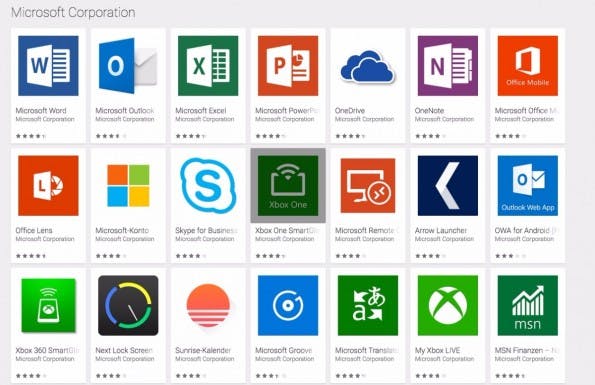
Task: Click Microsoft Corporation under Sunrise-Kalender
Action: coord(205,359)
